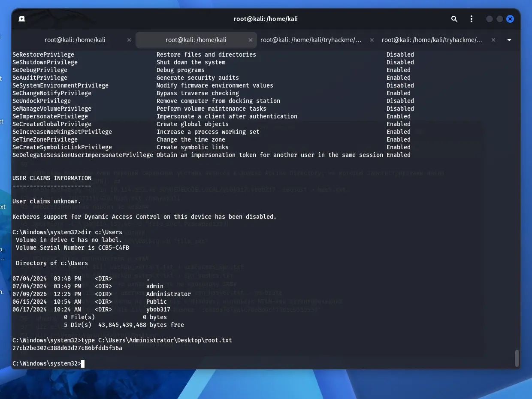
Task: Click 'Change the time zone' description
Action: (191, 139)
